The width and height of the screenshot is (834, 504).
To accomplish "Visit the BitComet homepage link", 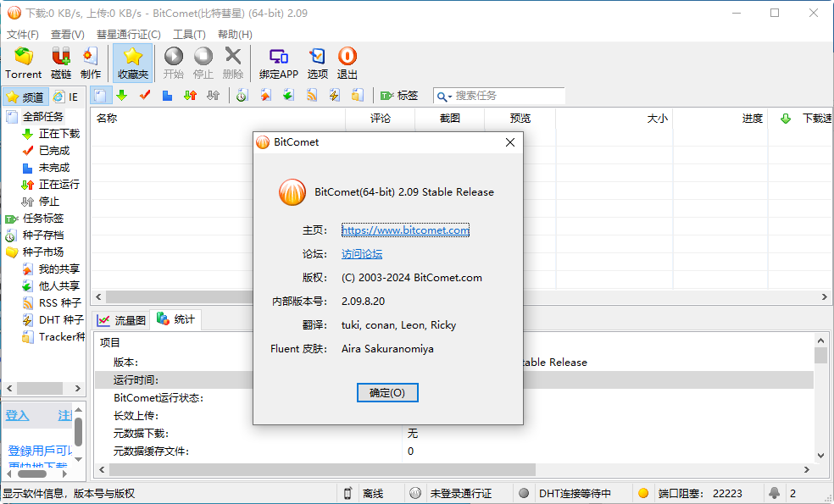I will 404,230.
